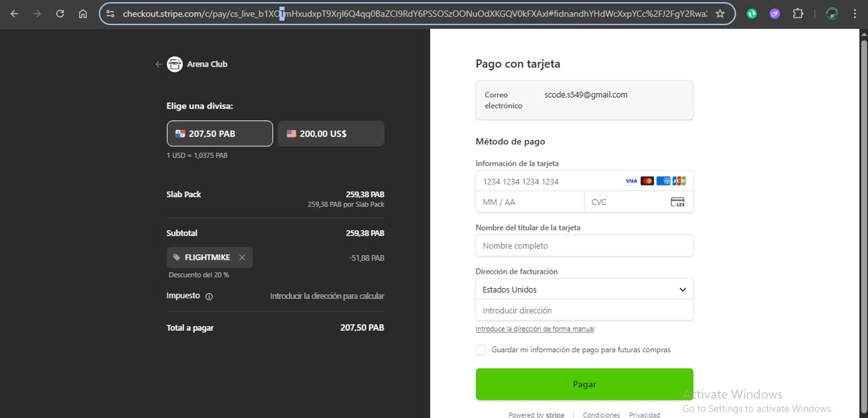Go back using the arrow beside Arena Club

[158, 64]
